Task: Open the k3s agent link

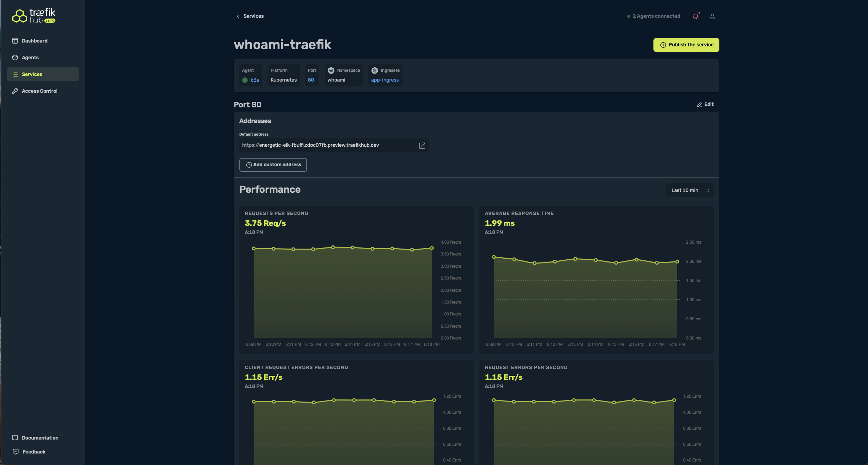Action: 255,80
